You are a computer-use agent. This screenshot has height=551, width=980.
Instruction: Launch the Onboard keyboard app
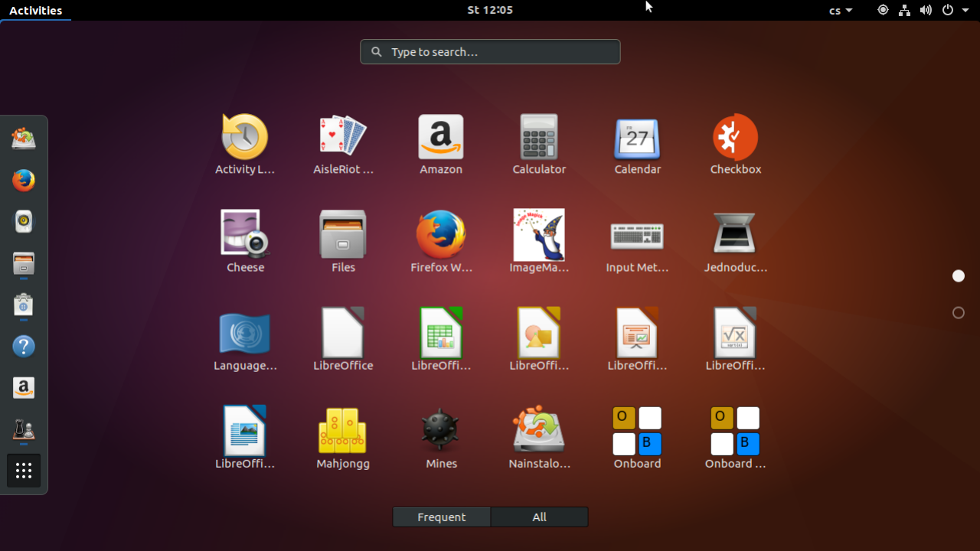(x=637, y=439)
